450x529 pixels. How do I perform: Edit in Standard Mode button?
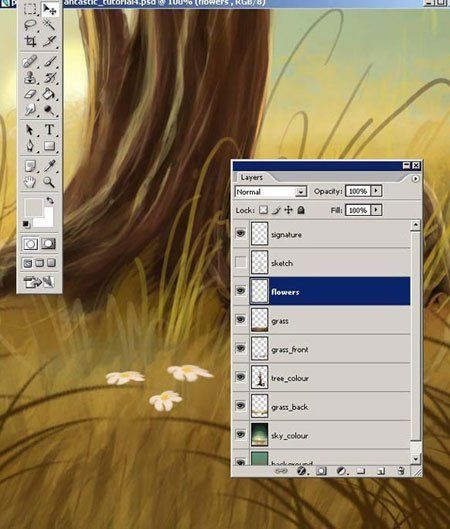pyautogui.click(x=30, y=244)
